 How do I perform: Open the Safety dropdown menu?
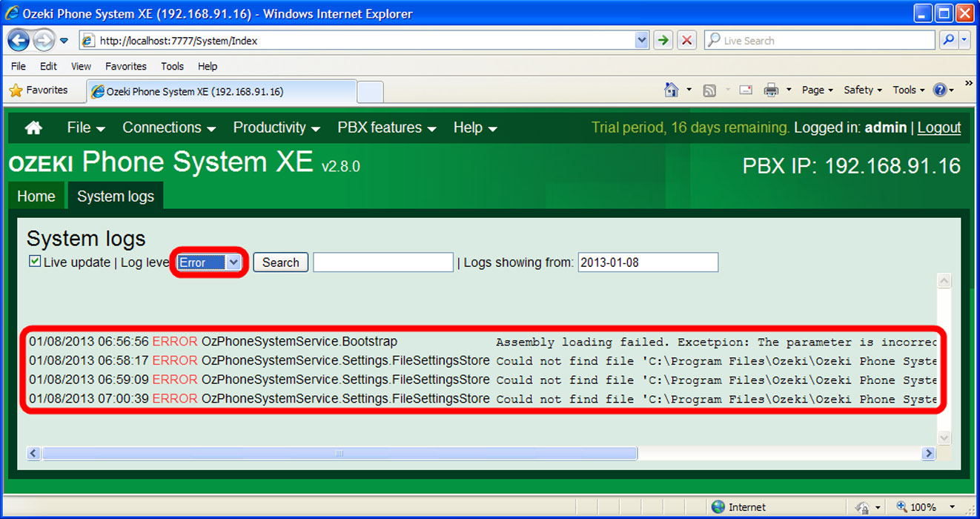click(863, 90)
